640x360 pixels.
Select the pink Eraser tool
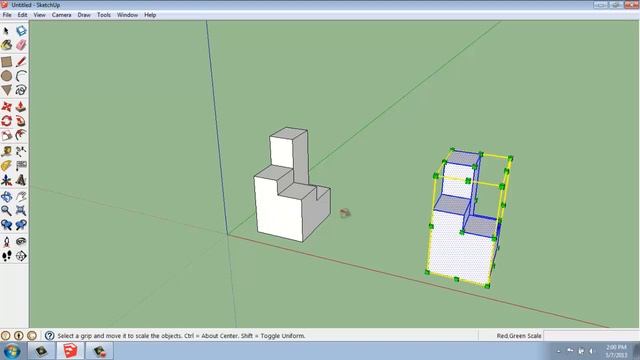coord(21,45)
